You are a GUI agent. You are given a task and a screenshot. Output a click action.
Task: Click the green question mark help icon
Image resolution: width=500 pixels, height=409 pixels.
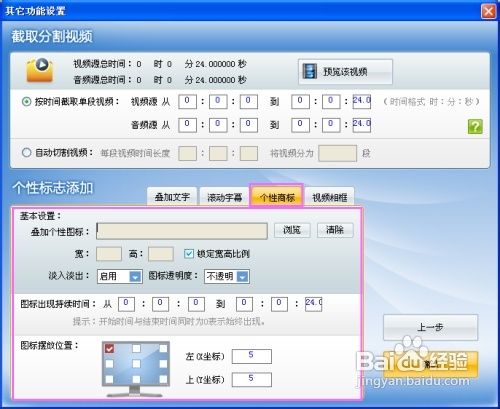[475, 127]
